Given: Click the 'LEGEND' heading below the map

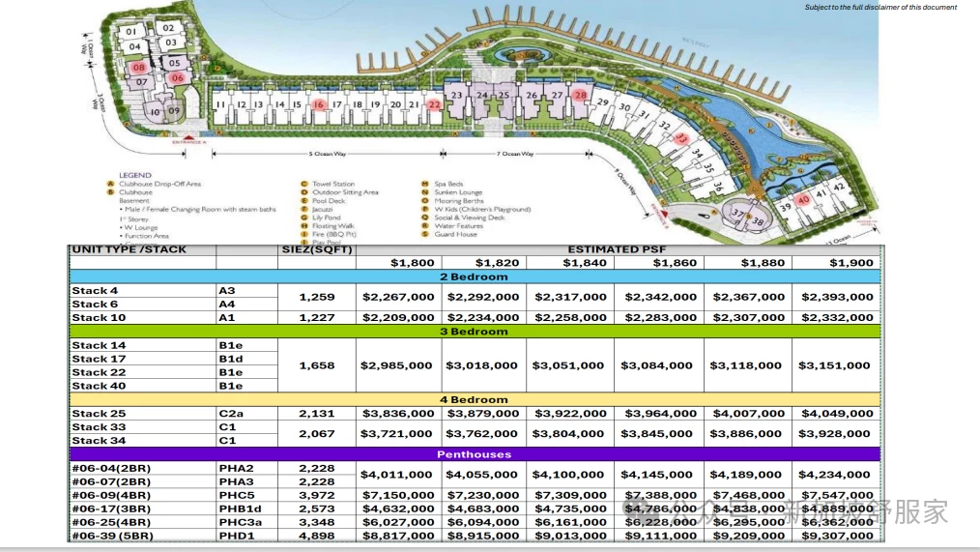Looking at the screenshot, I should click(x=135, y=176).
